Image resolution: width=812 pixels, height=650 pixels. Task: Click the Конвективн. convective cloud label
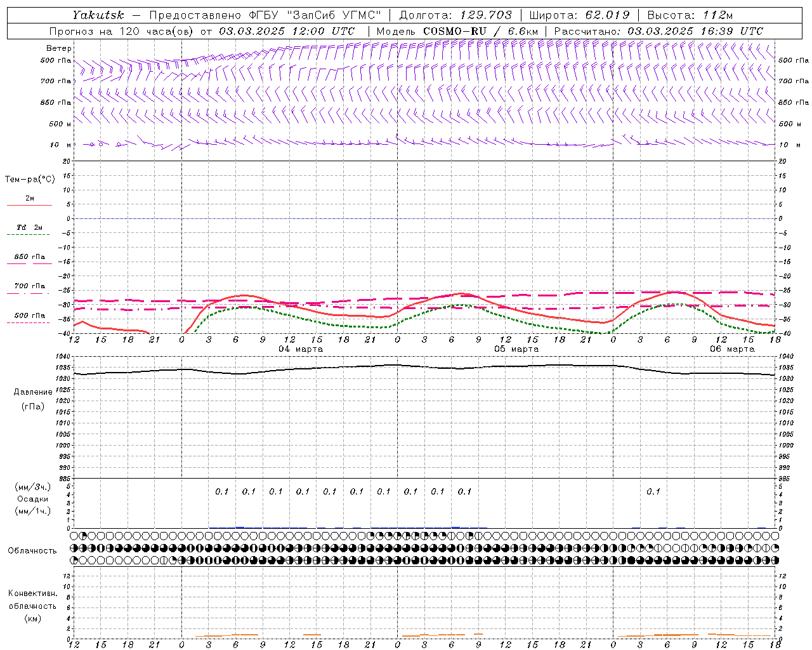(x=32, y=594)
